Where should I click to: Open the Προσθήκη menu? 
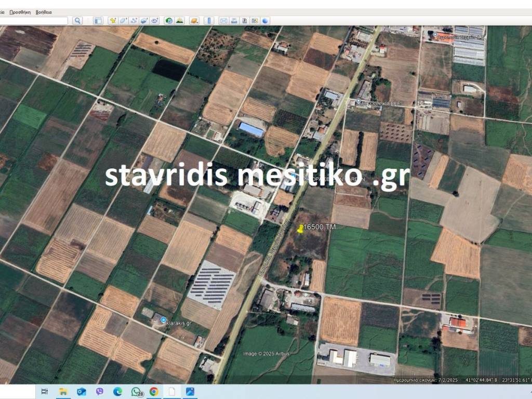click(x=20, y=12)
